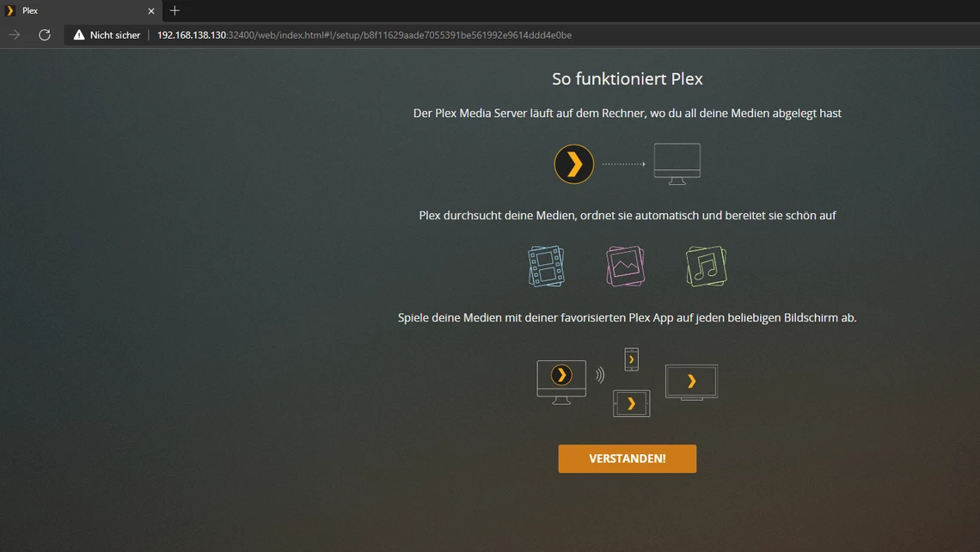Open a new browser tab
This screenshot has width=980, height=552.
tap(175, 10)
